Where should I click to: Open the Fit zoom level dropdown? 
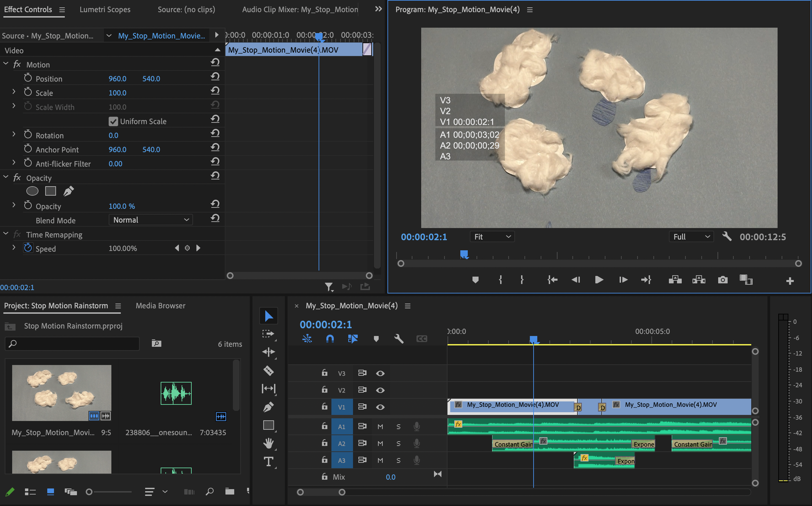492,237
